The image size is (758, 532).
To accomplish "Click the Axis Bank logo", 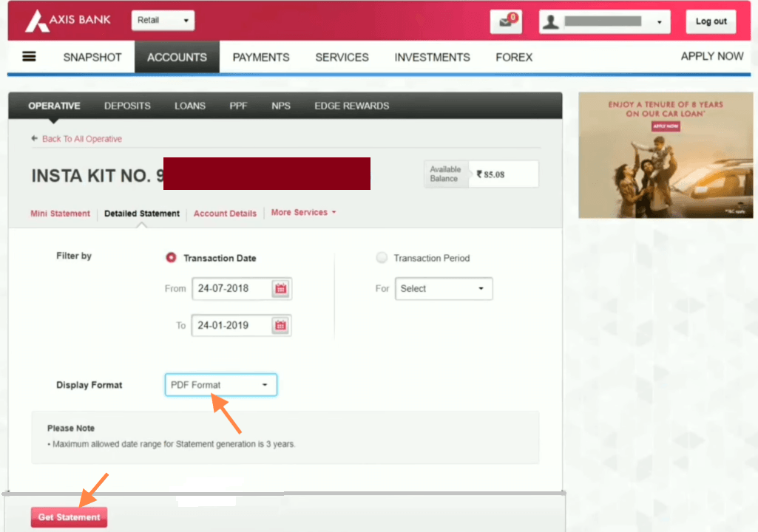I will [x=68, y=21].
